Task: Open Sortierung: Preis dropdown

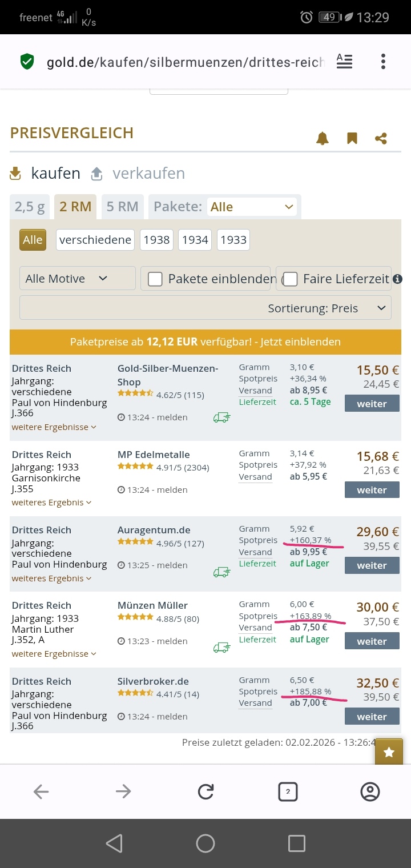Action: (x=205, y=308)
